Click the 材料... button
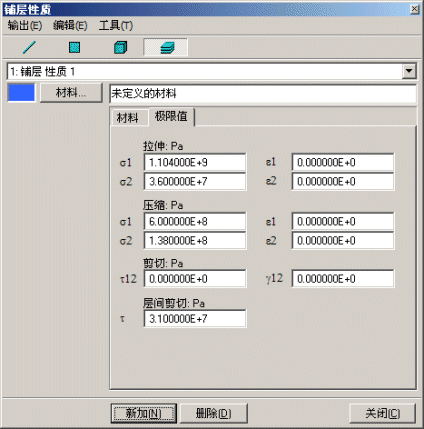Viewport: 424px width, 429px height. pyautogui.click(x=71, y=93)
